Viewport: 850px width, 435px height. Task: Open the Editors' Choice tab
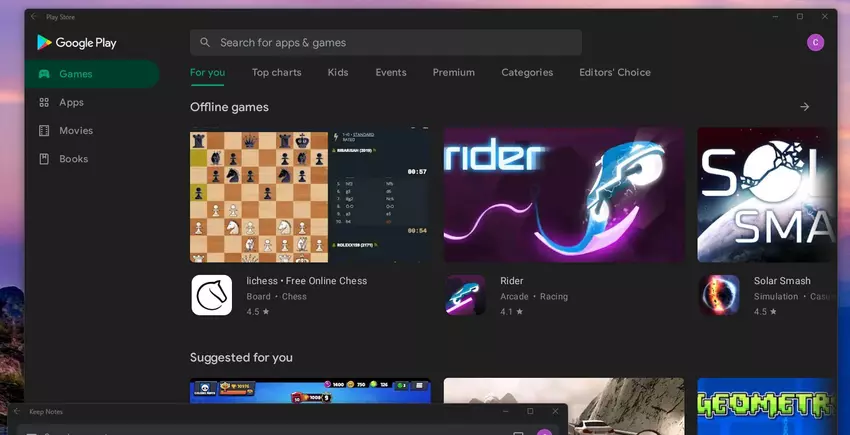coord(614,73)
